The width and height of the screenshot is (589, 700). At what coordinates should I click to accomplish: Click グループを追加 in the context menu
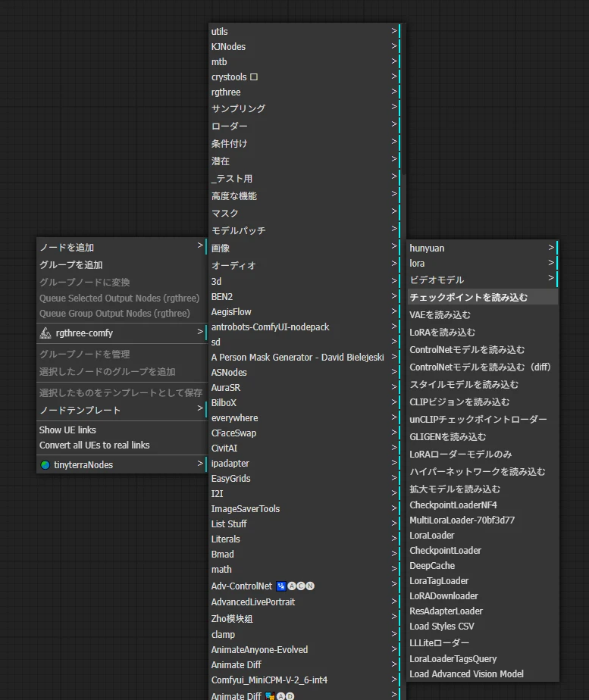[71, 265]
